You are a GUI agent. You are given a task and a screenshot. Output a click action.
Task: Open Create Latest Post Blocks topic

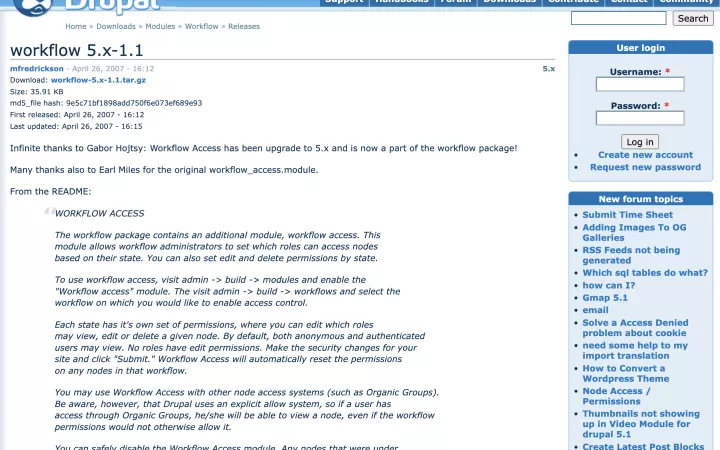click(643, 446)
